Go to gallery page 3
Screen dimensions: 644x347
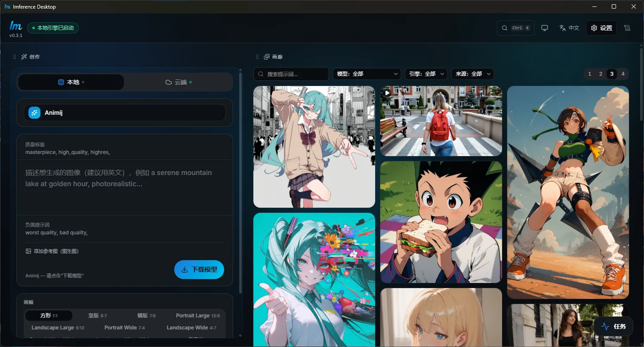pos(612,74)
